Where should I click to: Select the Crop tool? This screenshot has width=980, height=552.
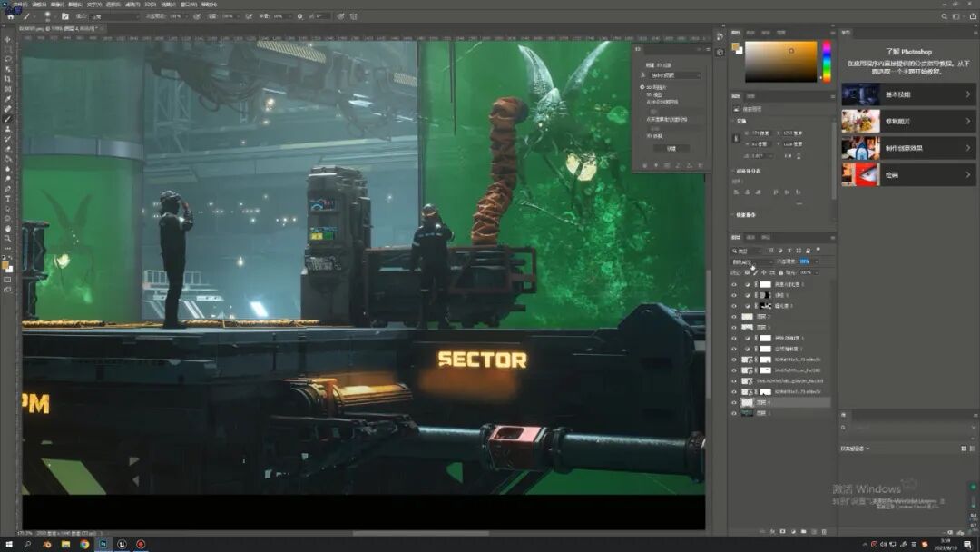7,79
